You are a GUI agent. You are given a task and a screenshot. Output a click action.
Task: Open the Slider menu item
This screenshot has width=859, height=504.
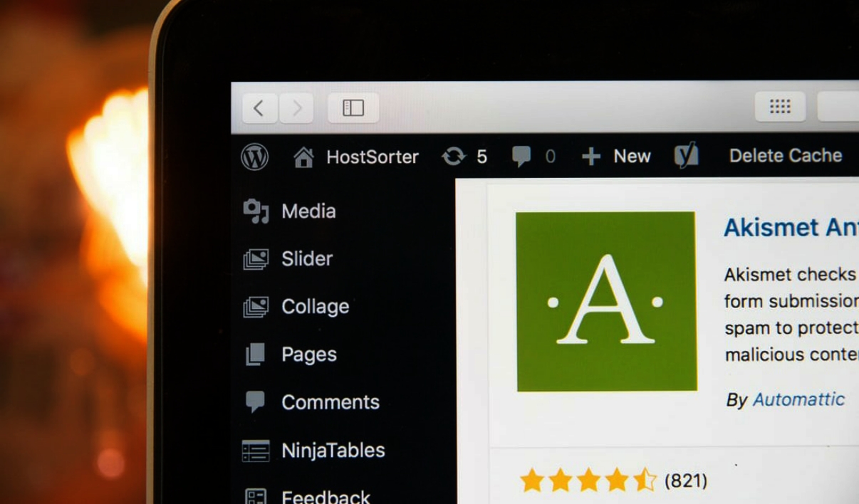pos(307,258)
